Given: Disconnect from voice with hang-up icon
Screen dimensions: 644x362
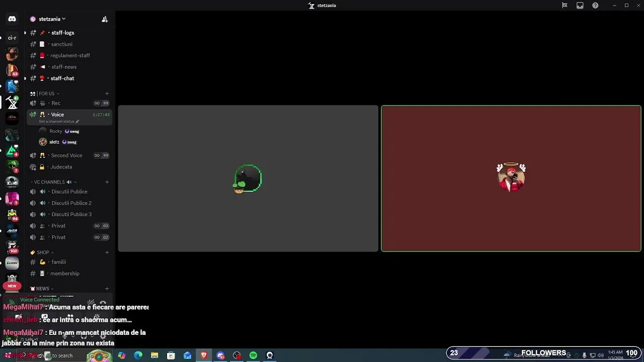Looking at the screenshot, I should click(x=103, y=303).
